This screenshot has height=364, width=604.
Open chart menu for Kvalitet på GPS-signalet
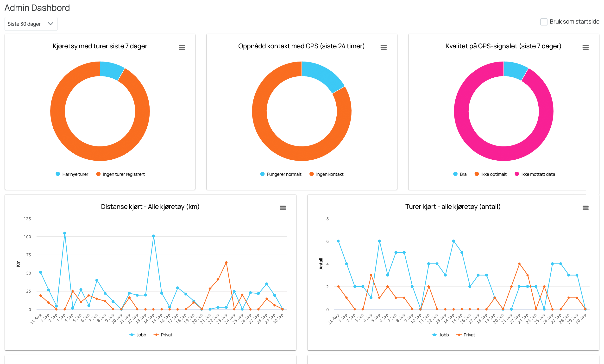[x=585, y=47]
